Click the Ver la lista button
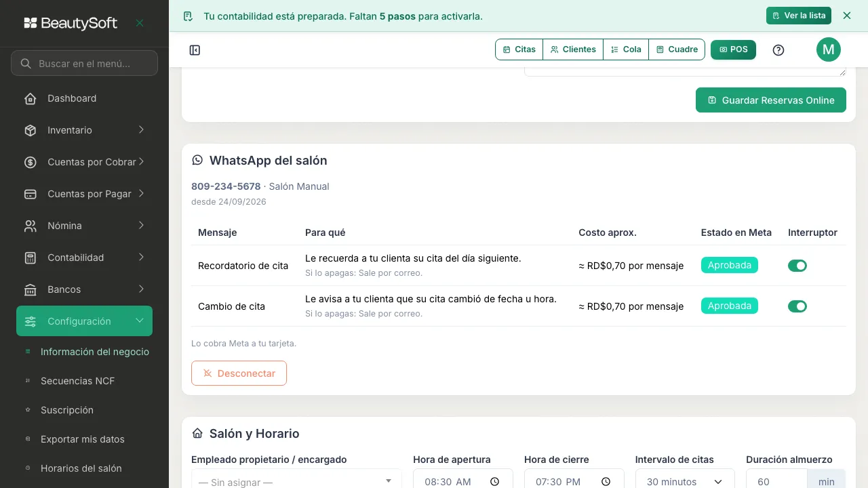The image size is (868, 488). click(799, 16)
